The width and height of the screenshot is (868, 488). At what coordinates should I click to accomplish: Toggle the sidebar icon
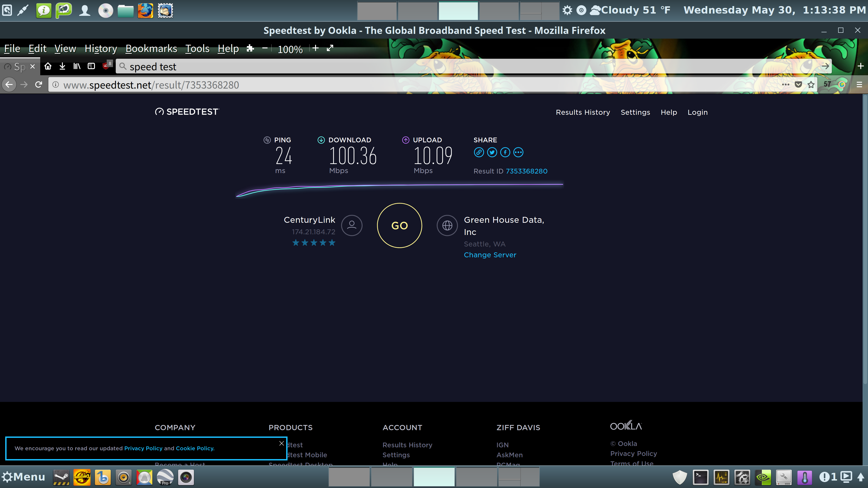(x=91, y=66)
